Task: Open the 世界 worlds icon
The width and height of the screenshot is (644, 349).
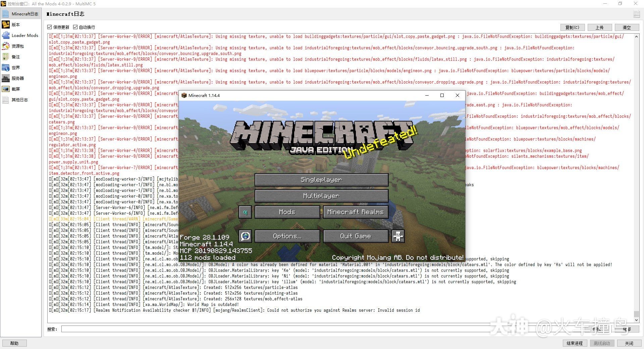Action: [x=6, y=67]
